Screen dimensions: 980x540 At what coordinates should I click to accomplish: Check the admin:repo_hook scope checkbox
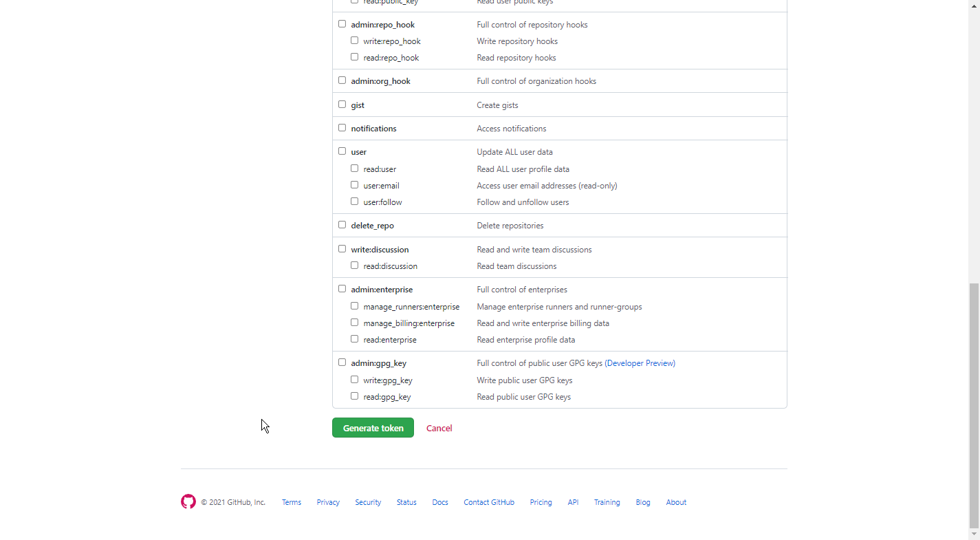[x=342, y=24]
